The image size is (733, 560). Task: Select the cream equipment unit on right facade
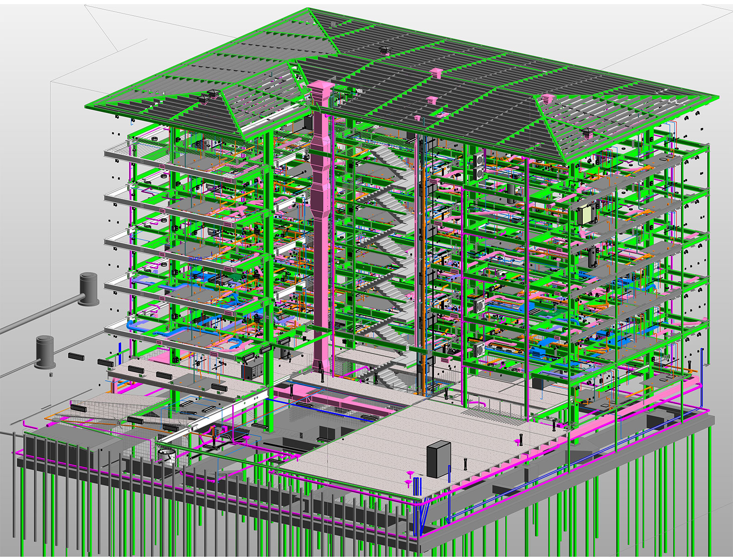(x=585, y=214)
